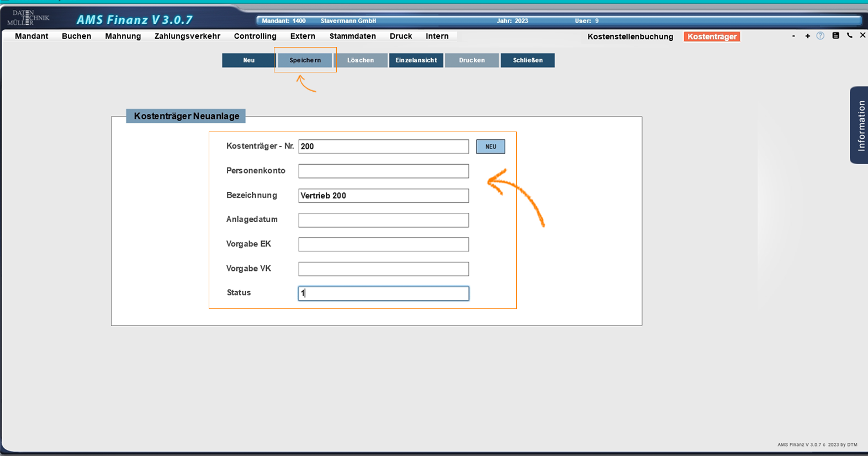The image size is (868, 456).
Task: Focus the Anlagedatum field
Action: (383, 220)
